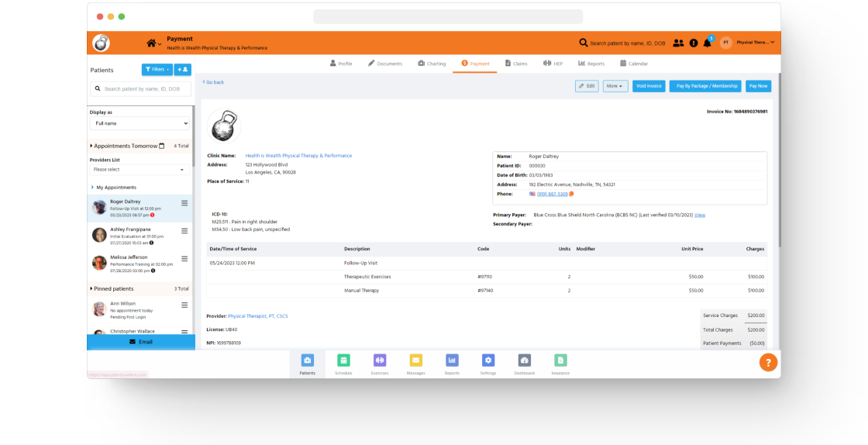Screen dimensions: 868x445
Task: Switch to the Charting tab
Action: click(x=432, y=64)
